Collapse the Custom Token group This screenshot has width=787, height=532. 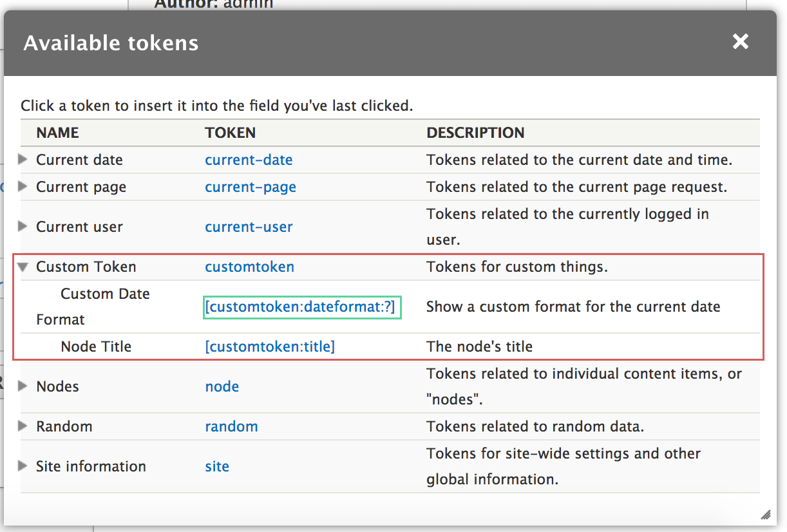23,267
